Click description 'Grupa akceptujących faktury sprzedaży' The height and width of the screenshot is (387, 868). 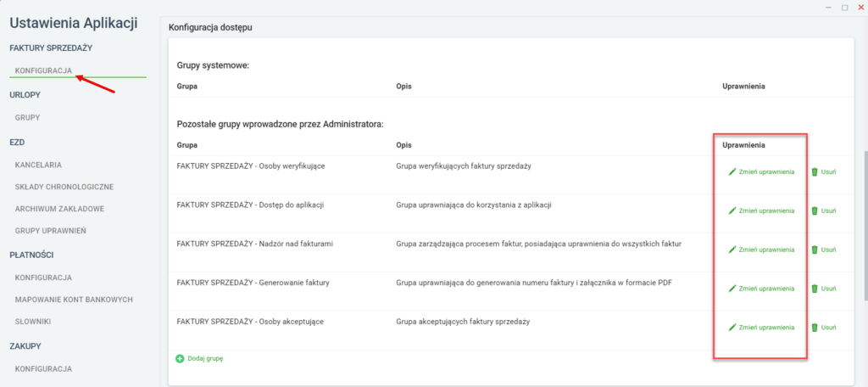pyautogui.click(x=464, y=322)
